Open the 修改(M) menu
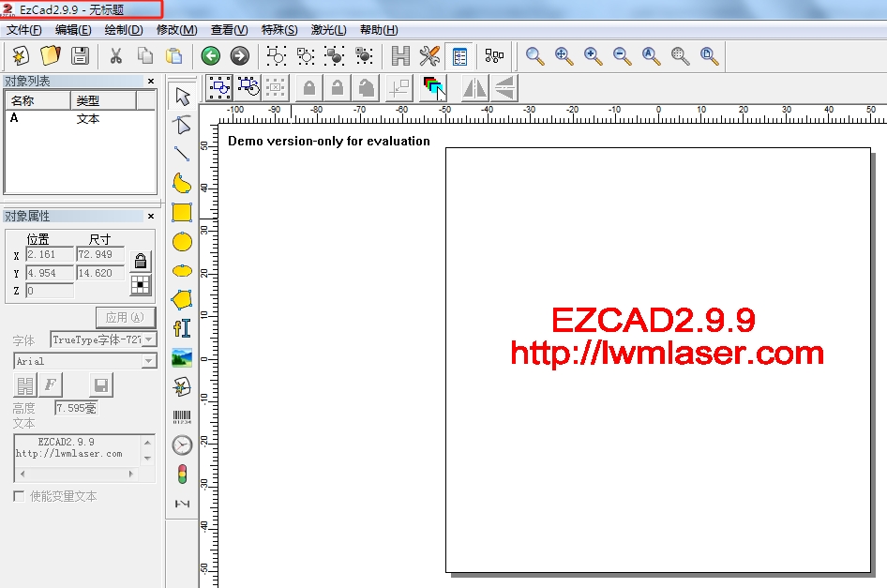Viewport: 887px width, 588px height. click(177, 30)
